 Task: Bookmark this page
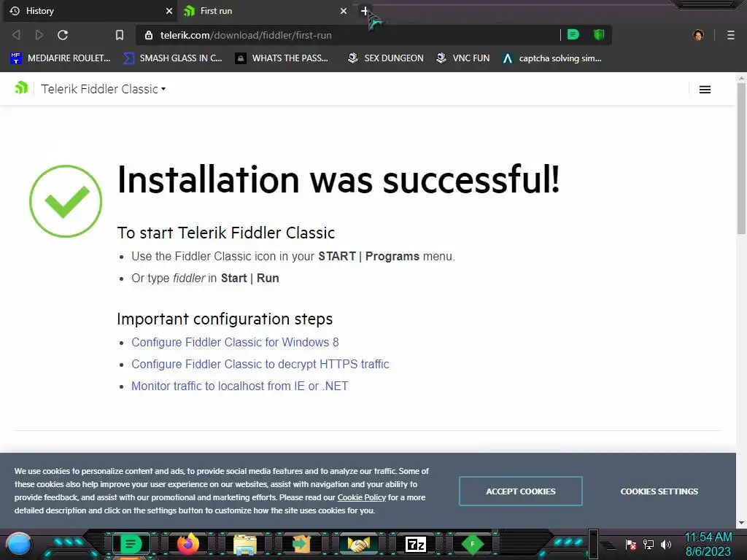tap(120, 35)
